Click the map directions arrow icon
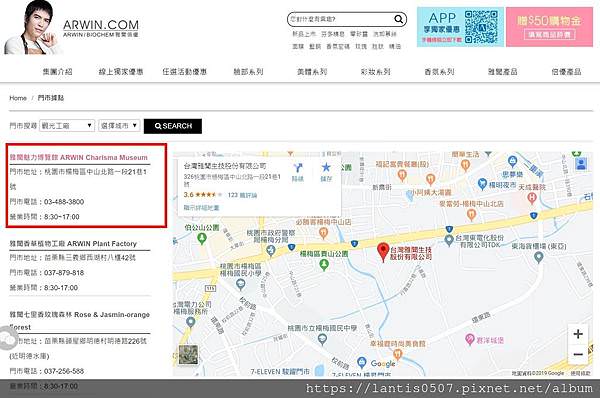The width and height of the screenshot is (600, 398). point(298,168)
